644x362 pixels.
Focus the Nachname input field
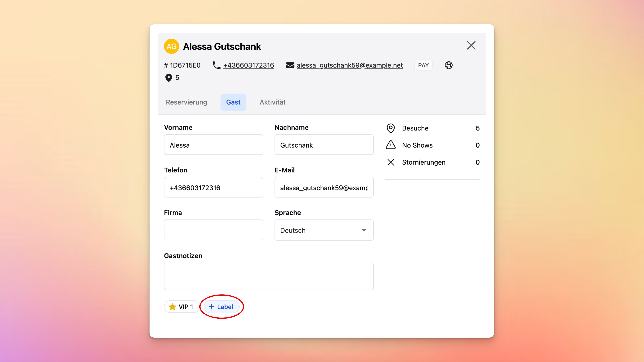point(324,145)
